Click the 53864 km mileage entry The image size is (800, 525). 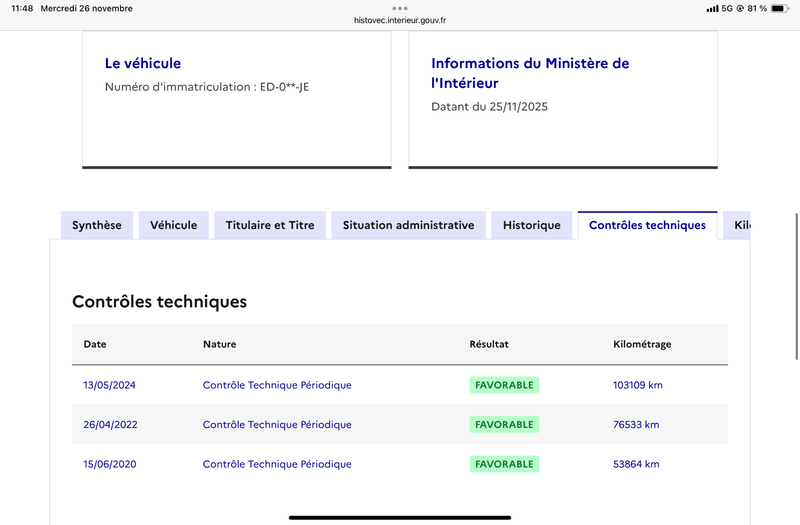click(x=636, y=464)
